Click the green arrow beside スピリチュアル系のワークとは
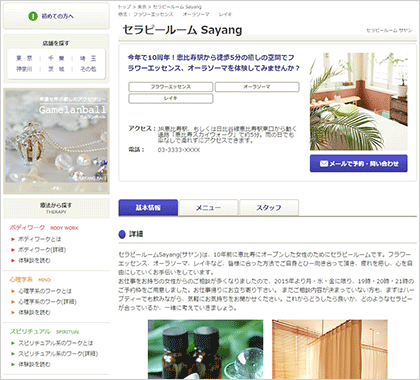 [13, 343]
